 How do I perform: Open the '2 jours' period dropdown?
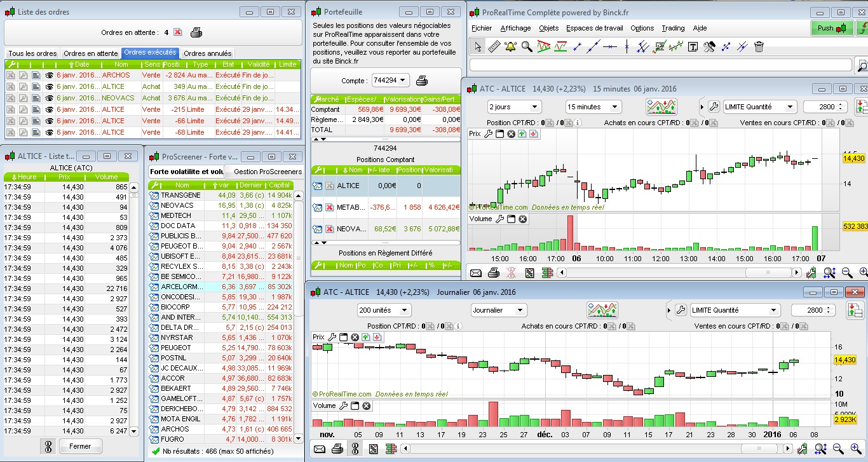[x=514, y=107]
